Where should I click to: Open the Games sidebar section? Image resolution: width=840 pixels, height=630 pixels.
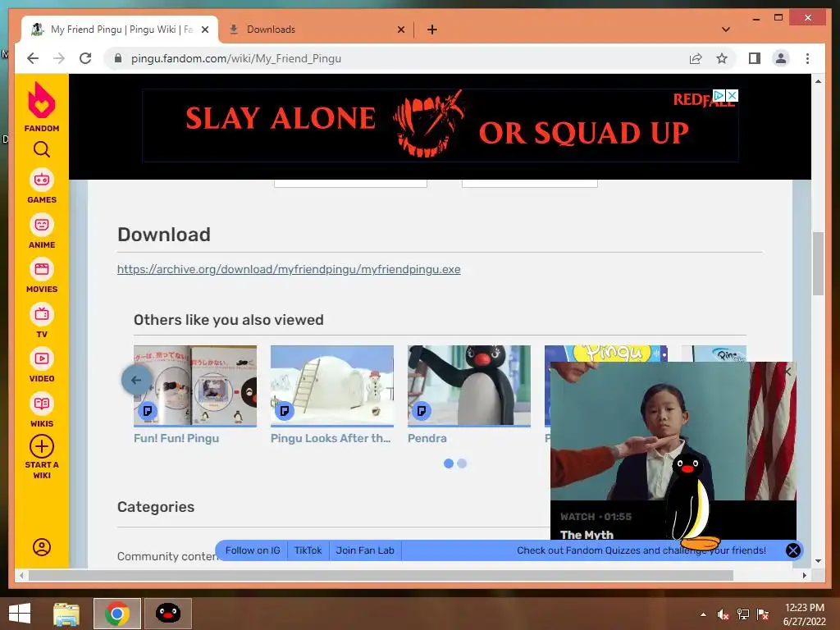(x=41, y=186)
